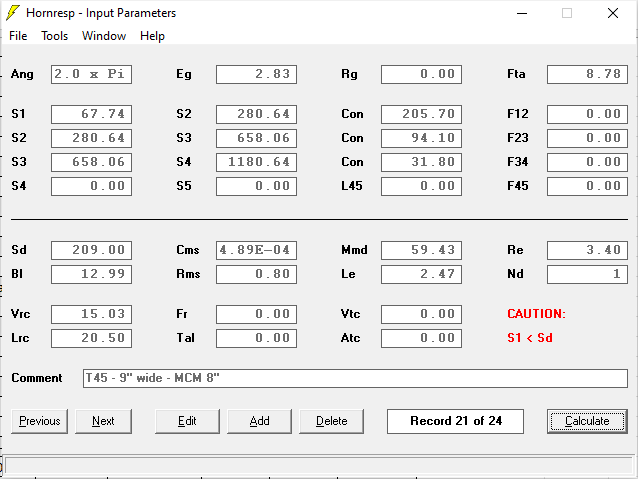Image resolution: width=638 pixels, height=479 pixels.
Task: Open the Help menu
Action: tap(152, 36)
